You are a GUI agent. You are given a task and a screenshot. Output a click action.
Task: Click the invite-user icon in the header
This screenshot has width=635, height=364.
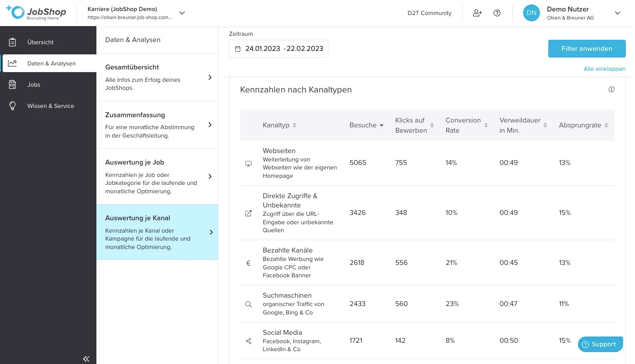[478, 13]
